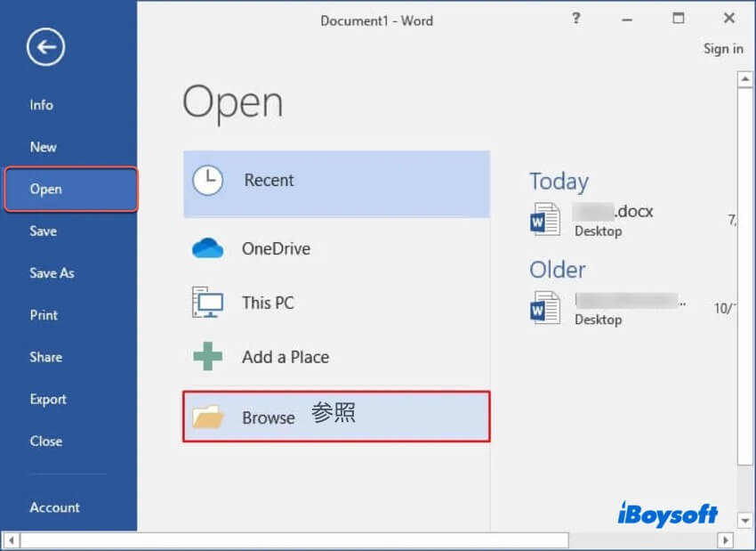Click the vertical scrollbar down arrow

coord(745,518)
